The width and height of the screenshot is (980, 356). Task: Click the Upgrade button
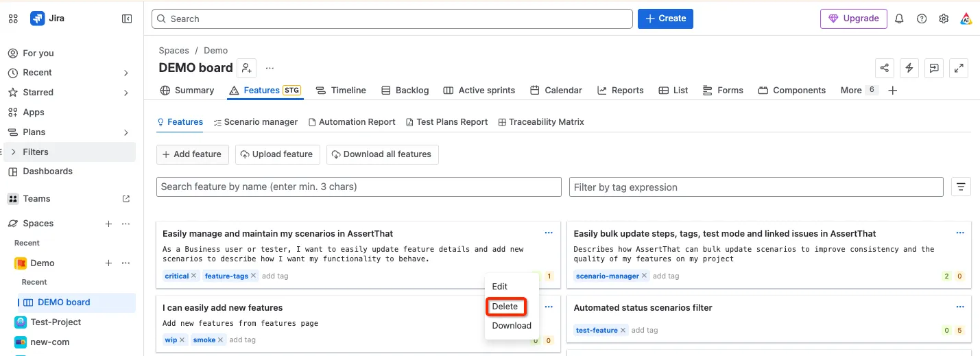[853, 19]
